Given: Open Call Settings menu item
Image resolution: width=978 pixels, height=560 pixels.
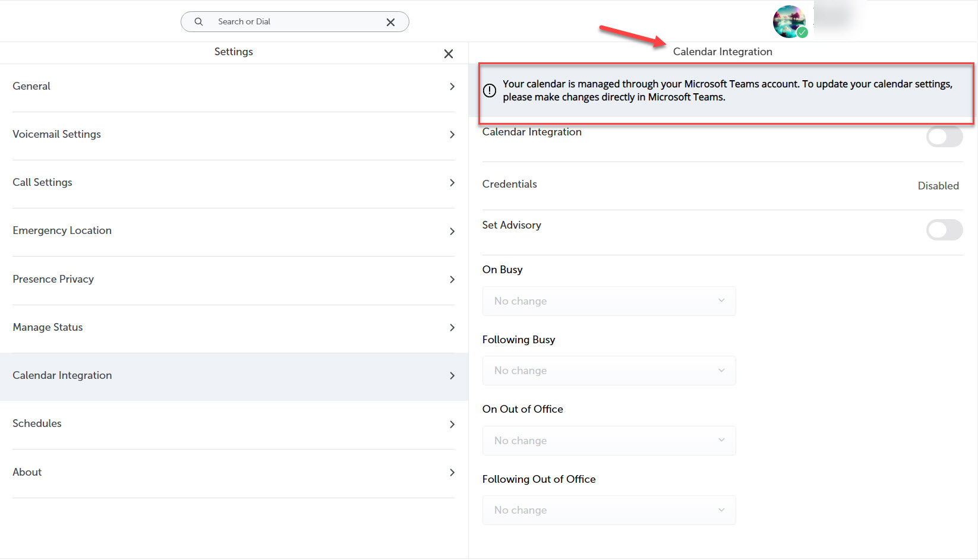Looking at the screenshot, I should click(x=43, y=182).
